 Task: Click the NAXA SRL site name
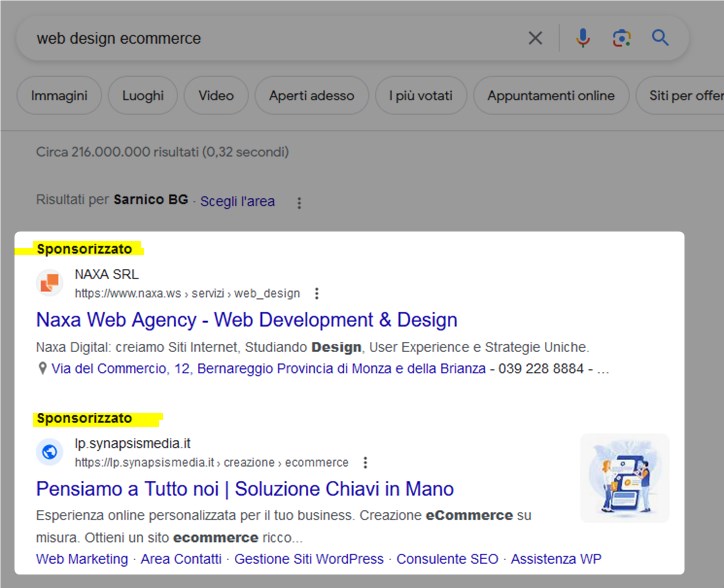click(107, 274)
